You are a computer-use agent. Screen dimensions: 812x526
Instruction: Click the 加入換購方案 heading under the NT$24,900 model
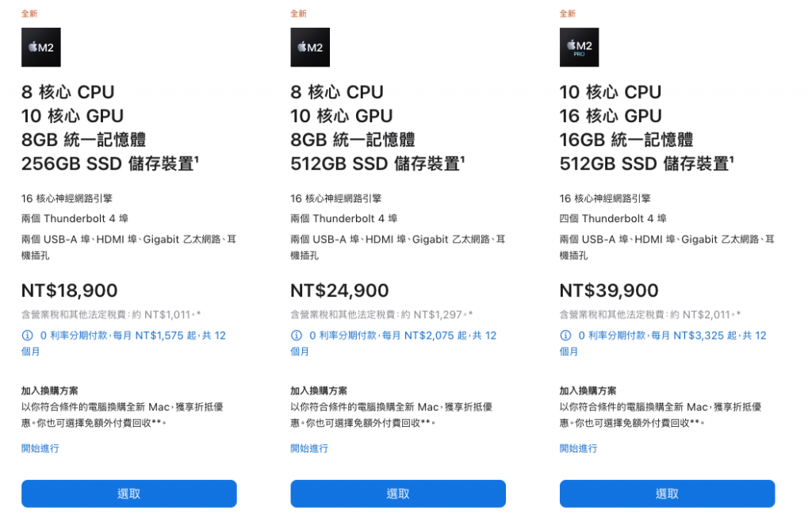point(319,390)
